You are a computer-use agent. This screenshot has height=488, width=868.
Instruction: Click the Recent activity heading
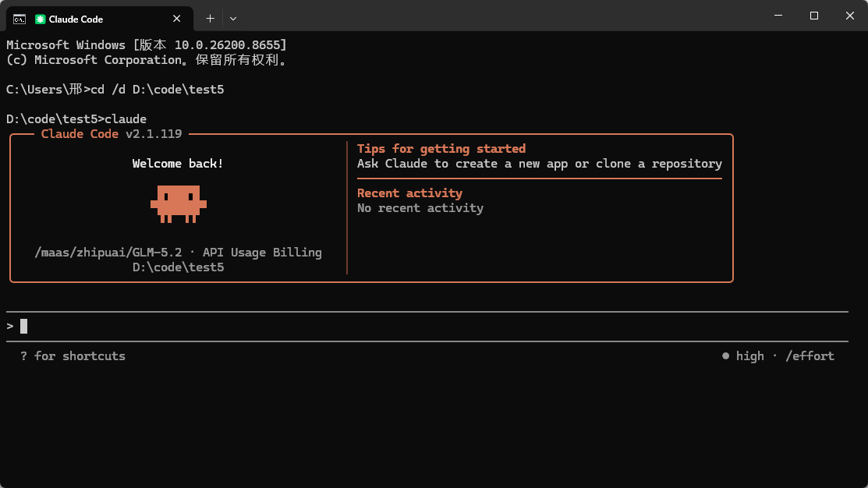tap(409, 193)
